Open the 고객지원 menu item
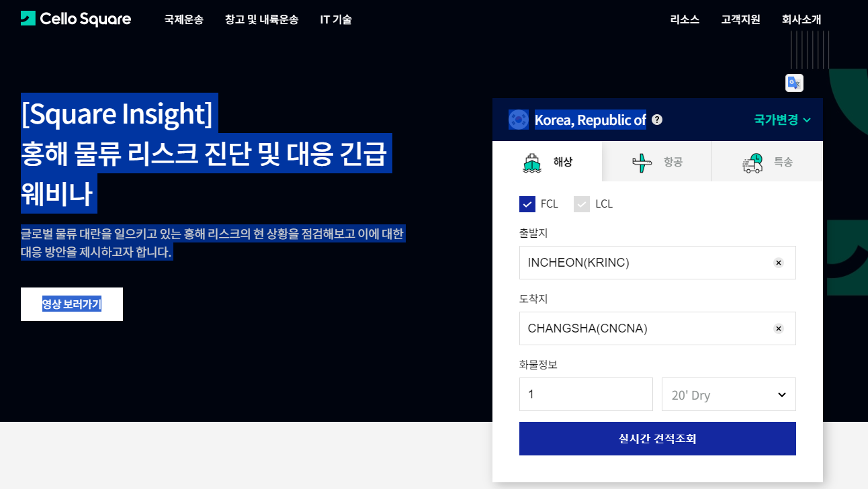Screen dimensions: 868x489 [740, 19]
